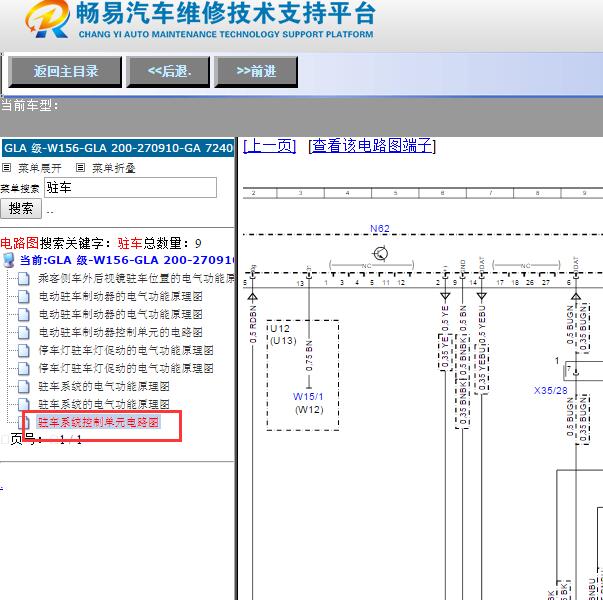This screenshot has width=603, height=600.
Task: Go forward using >>前进 button
Action: point(256,72)
